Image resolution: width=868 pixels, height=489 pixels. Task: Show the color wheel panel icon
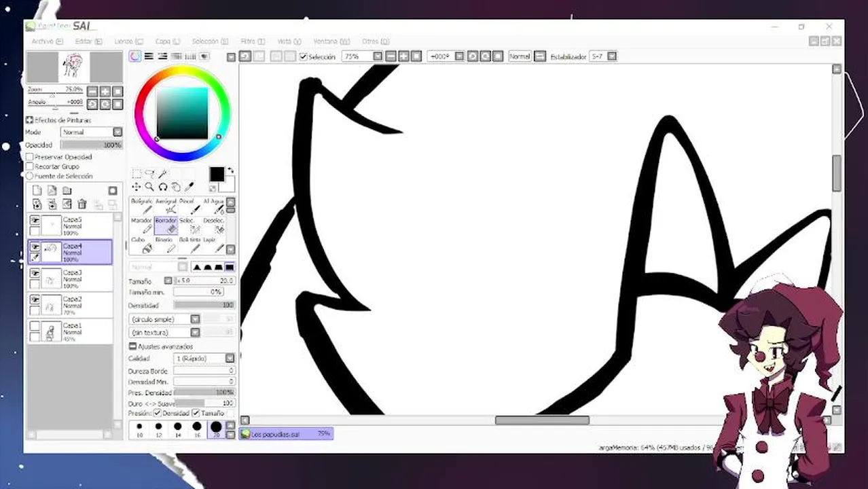[x=135, y=56]
